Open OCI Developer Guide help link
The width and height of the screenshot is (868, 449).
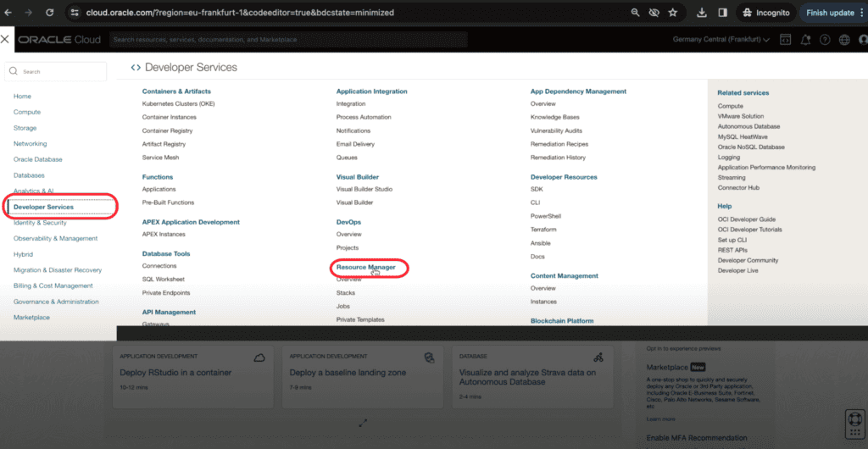point(746,219)
